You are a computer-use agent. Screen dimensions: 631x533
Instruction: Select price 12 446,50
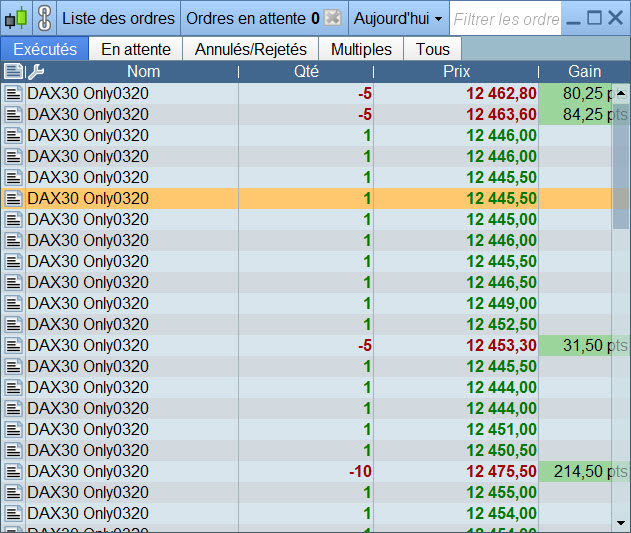(x=501, y=282)
